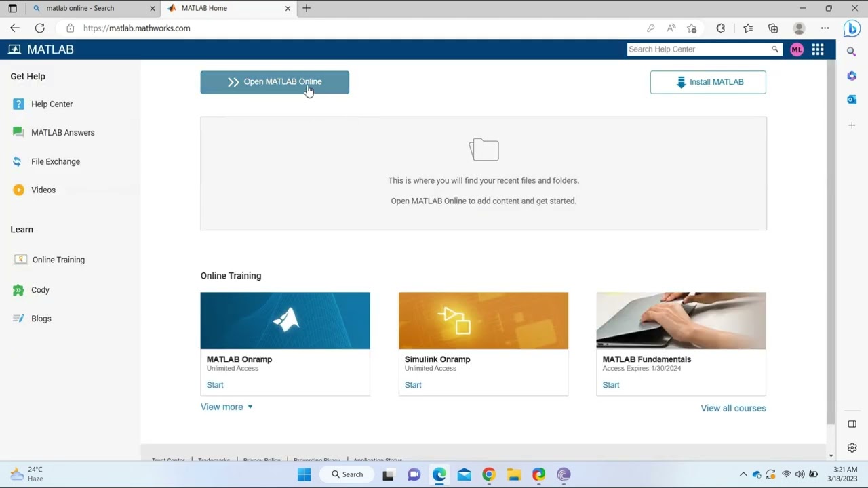The height and width of the screenshot is (488, 868).
Task: Open the Help Center link
Action: [52, 104]
